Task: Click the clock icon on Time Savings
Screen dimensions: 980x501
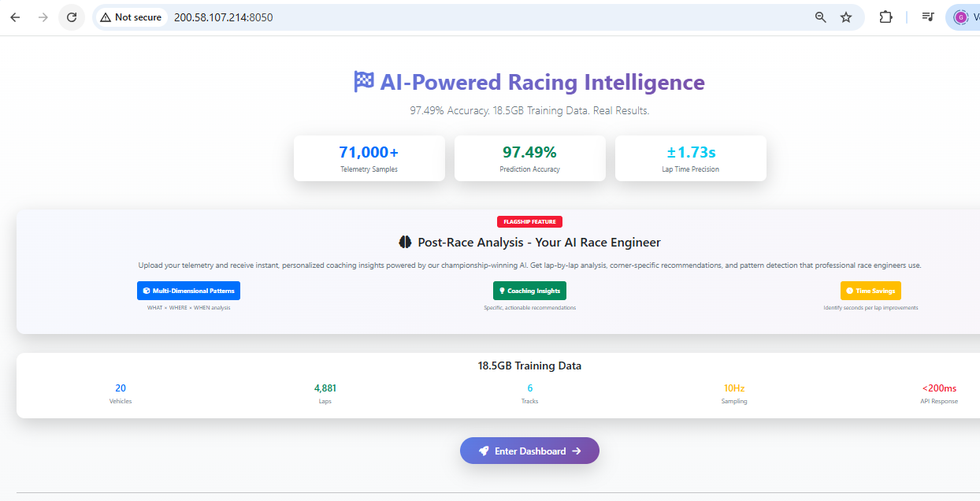Action: [850, 291]
